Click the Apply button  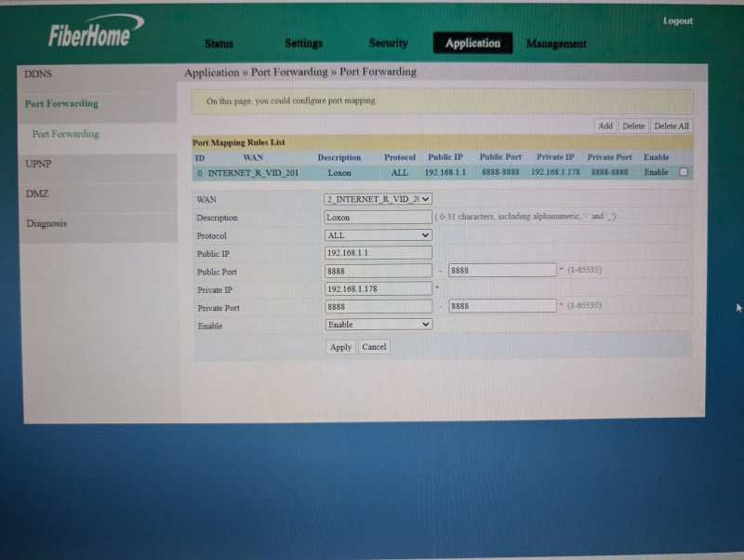(340, 347)
